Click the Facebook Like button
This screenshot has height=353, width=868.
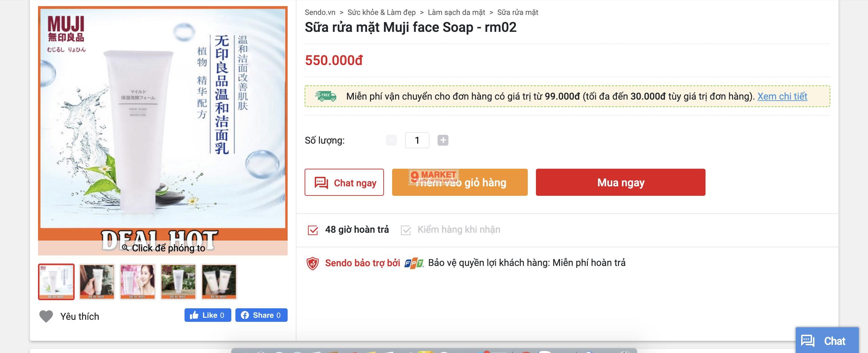click(x=208, y=315)
